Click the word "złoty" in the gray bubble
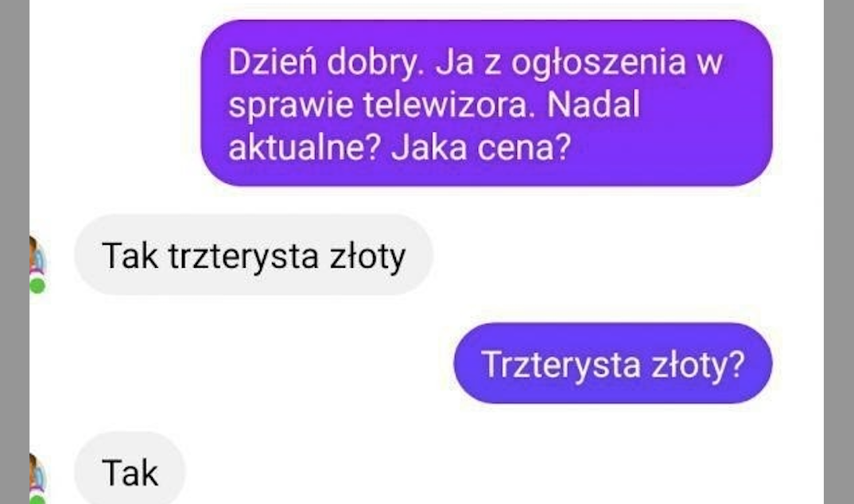Viewport: 854px width, 504px height. coord(367,256)
